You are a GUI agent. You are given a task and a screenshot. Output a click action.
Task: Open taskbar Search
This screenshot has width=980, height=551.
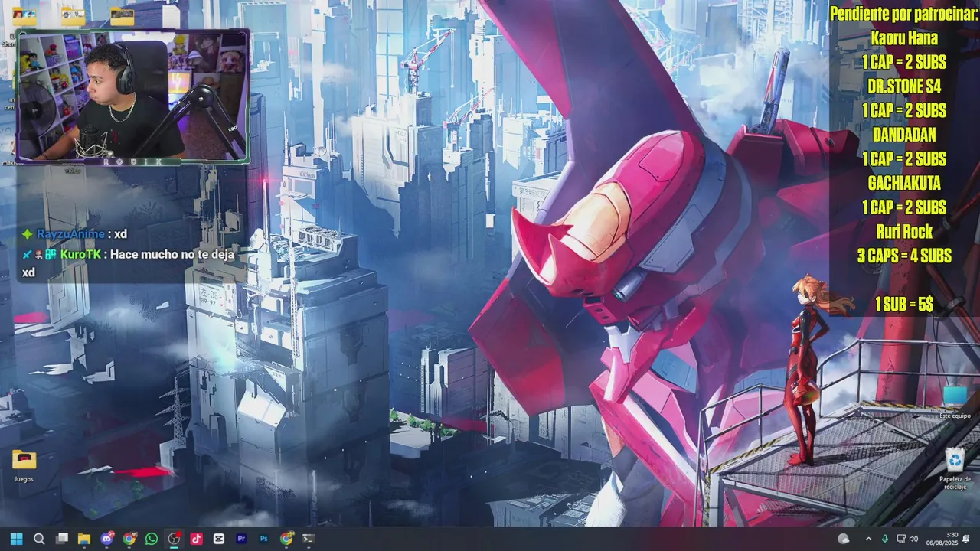(x=39, y=539)
